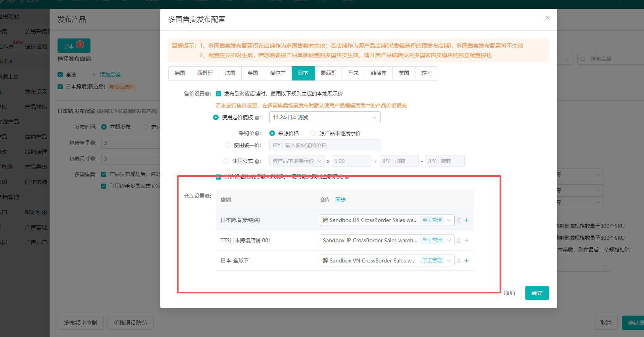The height and width of the screenshot is (337, 644).
Task: Switch to the 英国 tab
Action: (x=253, y=73)
